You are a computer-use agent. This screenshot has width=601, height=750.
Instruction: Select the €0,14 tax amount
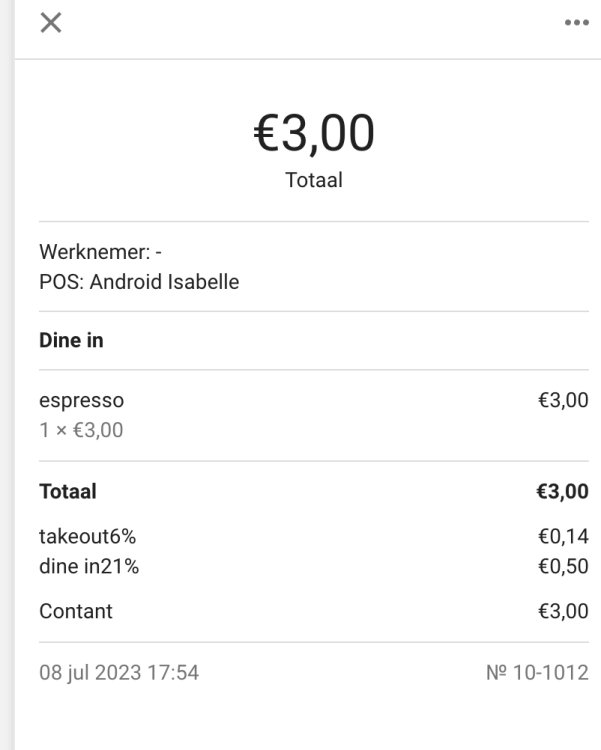click(563, 538)
